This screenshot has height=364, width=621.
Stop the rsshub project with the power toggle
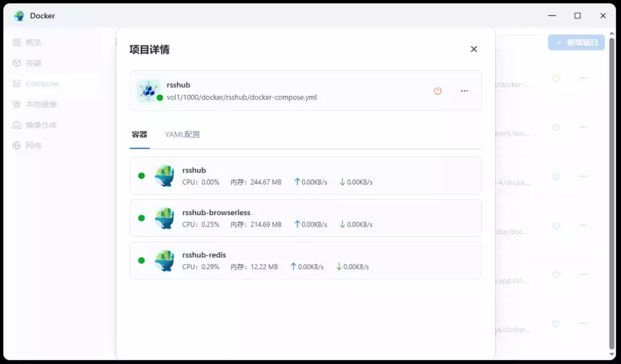(438, 91)
